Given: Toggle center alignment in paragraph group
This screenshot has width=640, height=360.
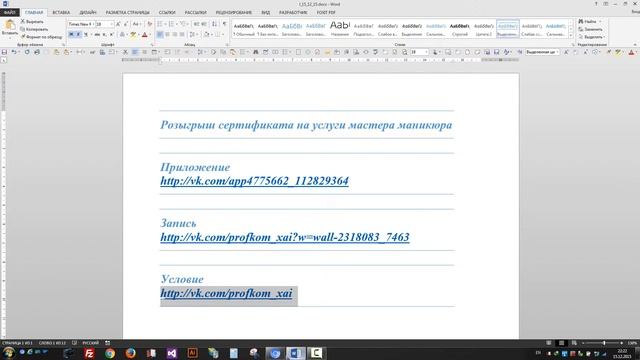Looking at the screenshot, I should click(167, 35).
